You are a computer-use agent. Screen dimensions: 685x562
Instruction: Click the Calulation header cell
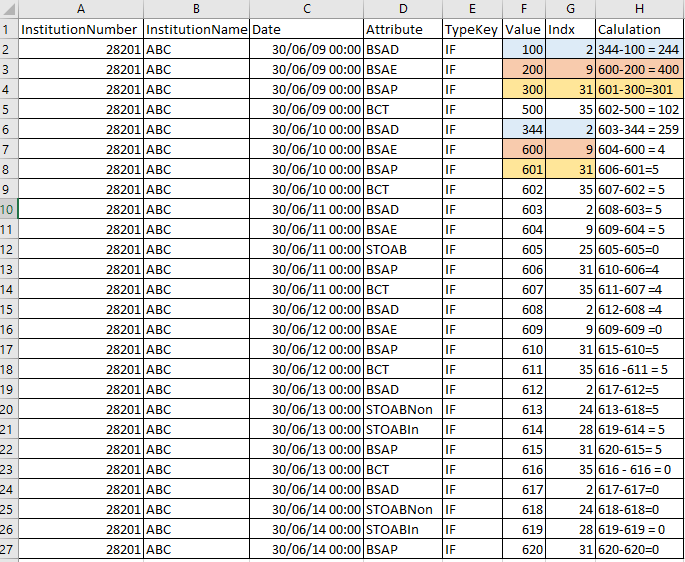640,29
